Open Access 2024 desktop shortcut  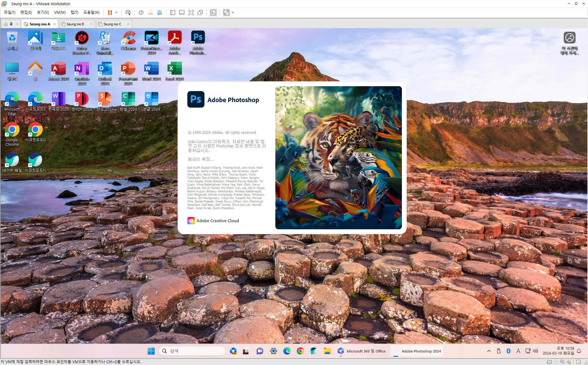59,71
